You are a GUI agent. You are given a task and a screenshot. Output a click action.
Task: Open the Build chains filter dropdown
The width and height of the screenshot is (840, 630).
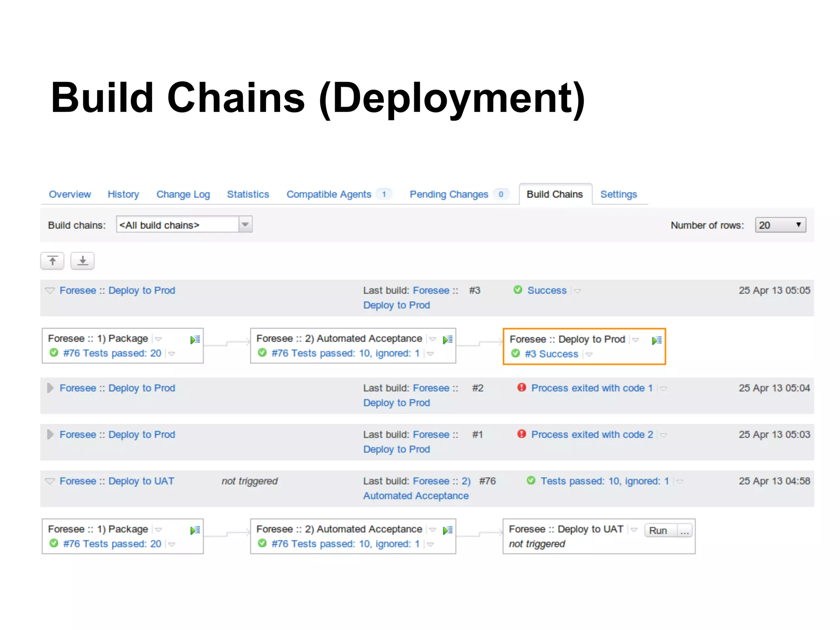point(184,224)
